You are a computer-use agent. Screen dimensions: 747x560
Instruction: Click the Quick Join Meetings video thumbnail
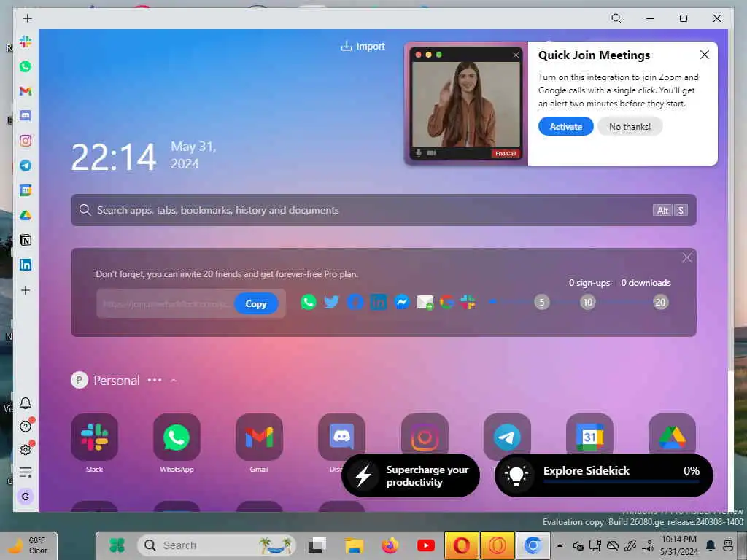click(466, 104)
